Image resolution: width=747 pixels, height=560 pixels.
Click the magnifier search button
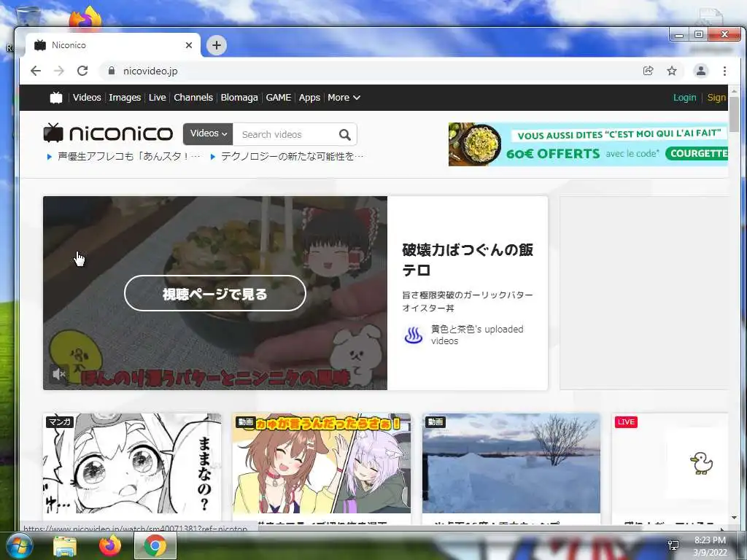click(x=345, y=135)
